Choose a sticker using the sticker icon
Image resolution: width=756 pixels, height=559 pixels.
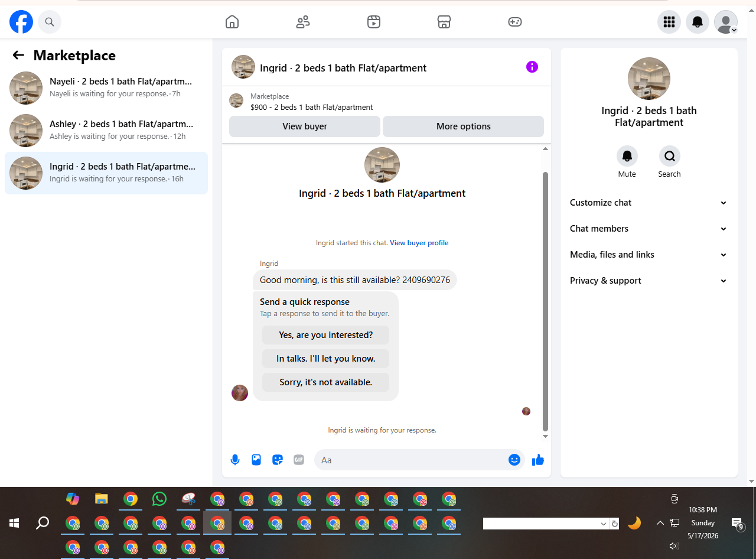[278, 460]
